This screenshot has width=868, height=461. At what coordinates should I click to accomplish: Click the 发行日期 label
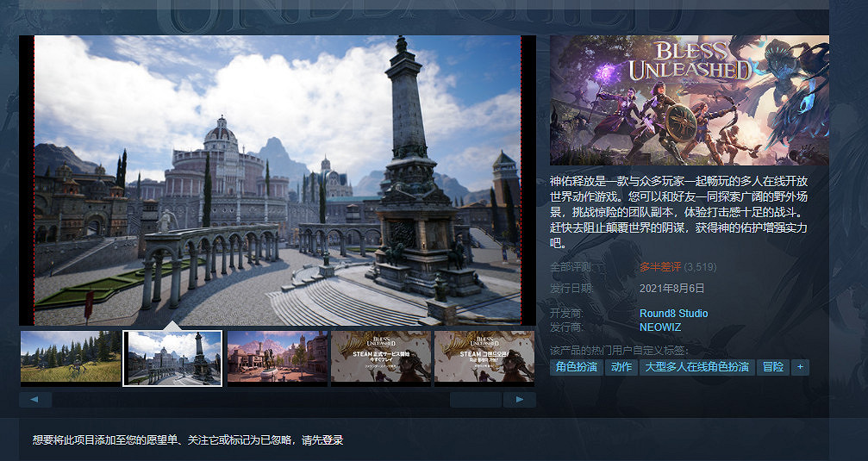tap(571, 289)
